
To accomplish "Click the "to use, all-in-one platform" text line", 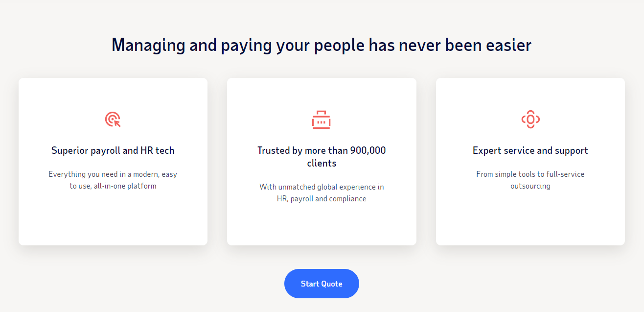I will click(x=113, y=186).
